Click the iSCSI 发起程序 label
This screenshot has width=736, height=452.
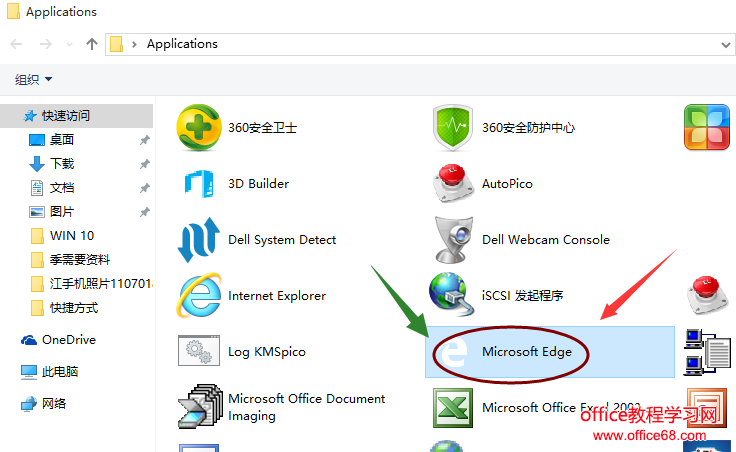[522, 296]
